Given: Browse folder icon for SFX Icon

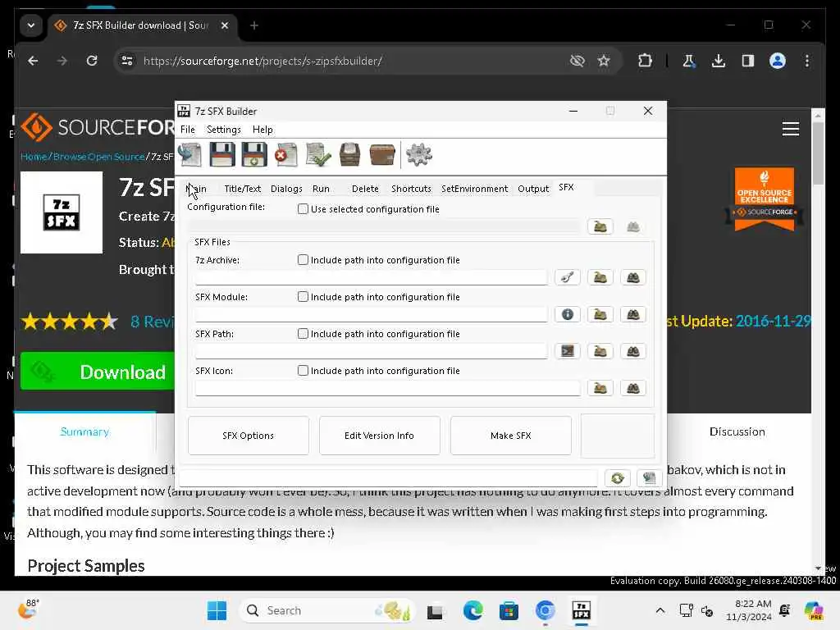Looking at the screenshot, I should (600, 388).
